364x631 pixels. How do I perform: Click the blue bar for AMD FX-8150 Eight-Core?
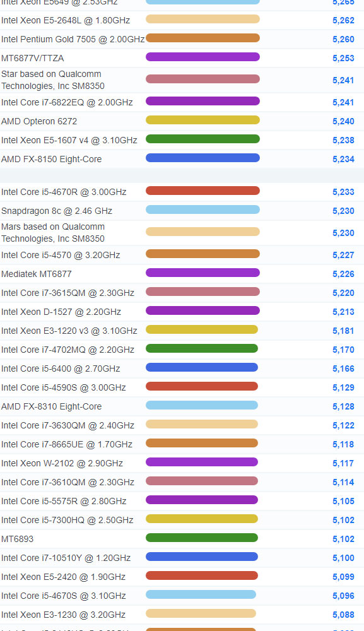203,158
